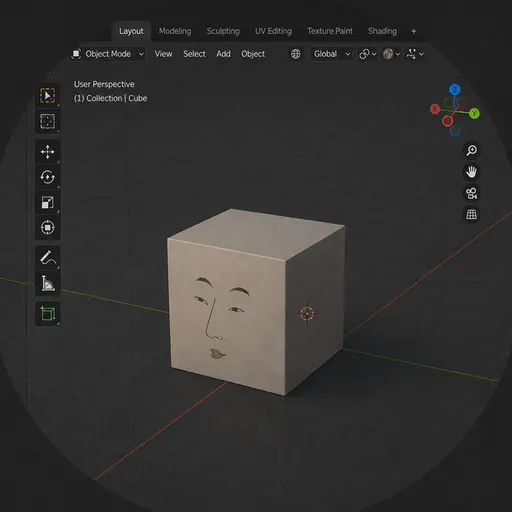Screen dimensions: 512x512
Task: Choose the Measure tool
Action: (48, 283)
